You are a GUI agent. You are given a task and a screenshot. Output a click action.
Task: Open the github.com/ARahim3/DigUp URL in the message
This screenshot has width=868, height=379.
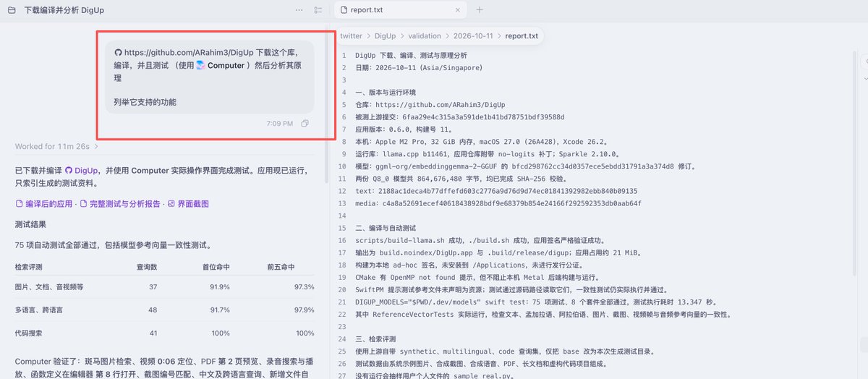[188, 53]
